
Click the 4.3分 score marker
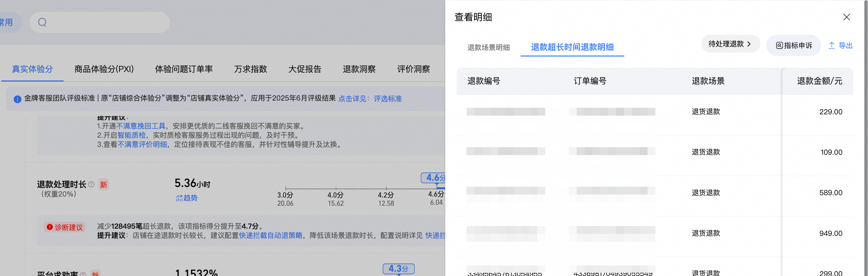coord(399,269)
